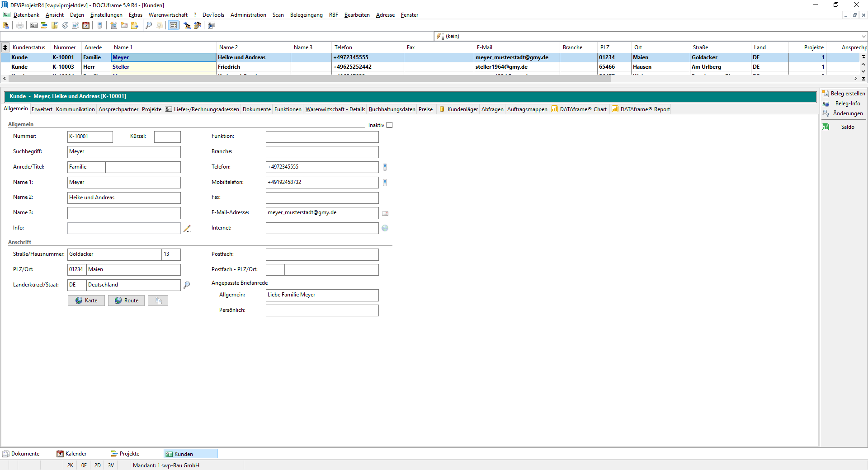Image resolution: width=868 pixels, height=470 pixels.
Task: Switch to the Kommunikation tab
Action: click(x=75, y=109)
